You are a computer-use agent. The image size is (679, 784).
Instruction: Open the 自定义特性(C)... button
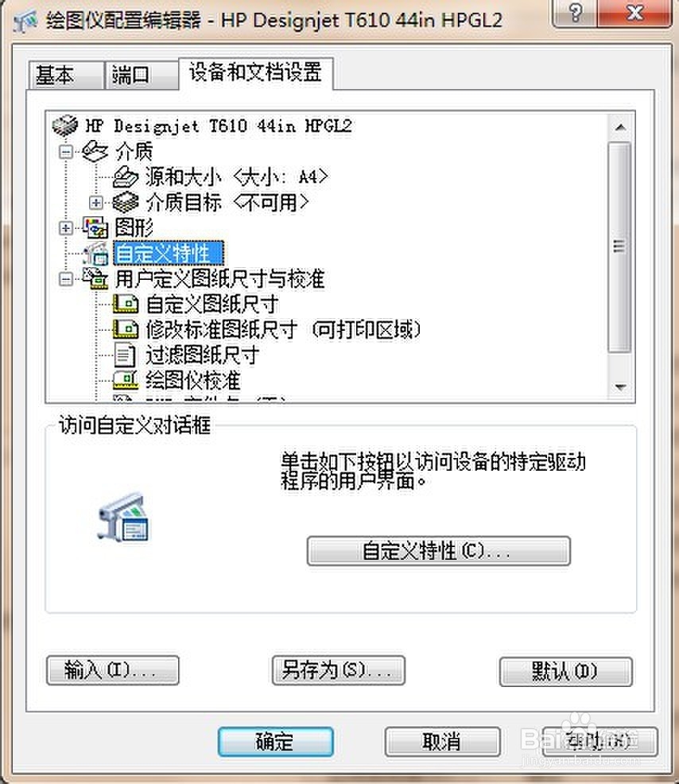[439, 551]
